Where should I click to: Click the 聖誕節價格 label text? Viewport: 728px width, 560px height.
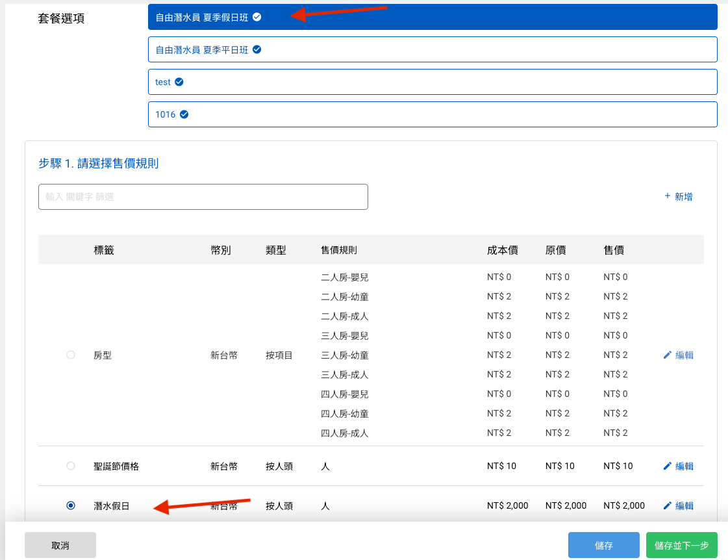pyautogui.click(x=116, y=466)
